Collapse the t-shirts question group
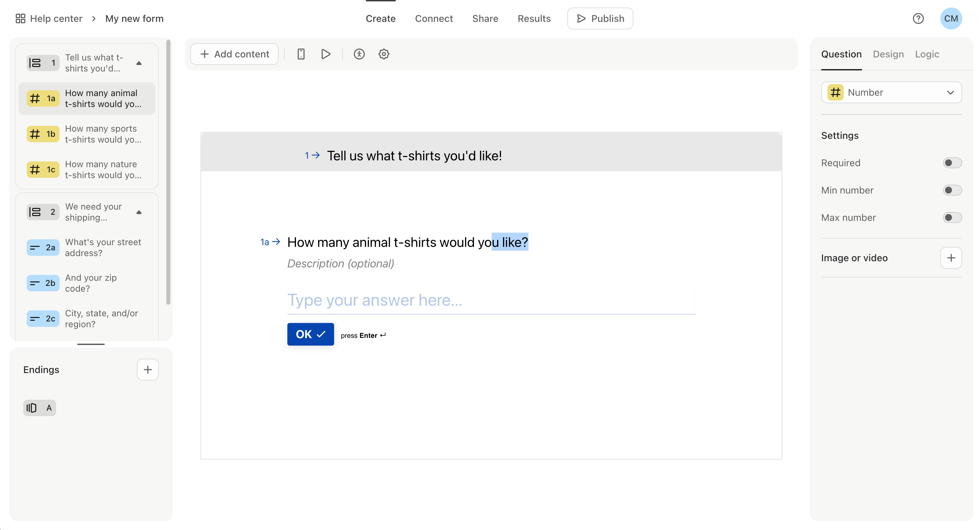The height and width of the screenshot is (530, 980). (x=139, y=63)
